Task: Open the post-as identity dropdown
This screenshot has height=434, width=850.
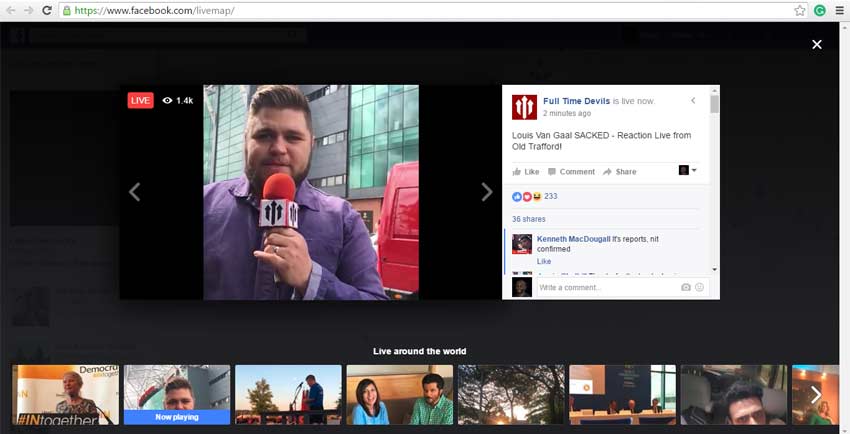Action: [687, 170]
